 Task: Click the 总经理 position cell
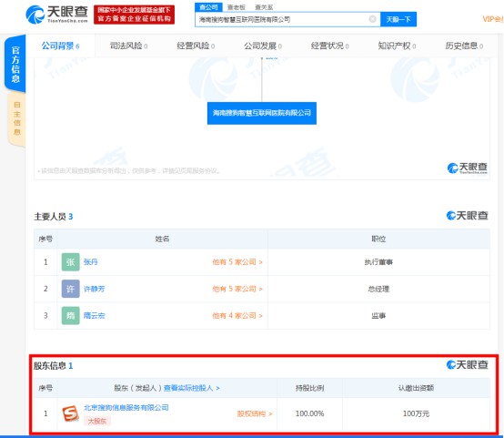[x=378, y=289]
